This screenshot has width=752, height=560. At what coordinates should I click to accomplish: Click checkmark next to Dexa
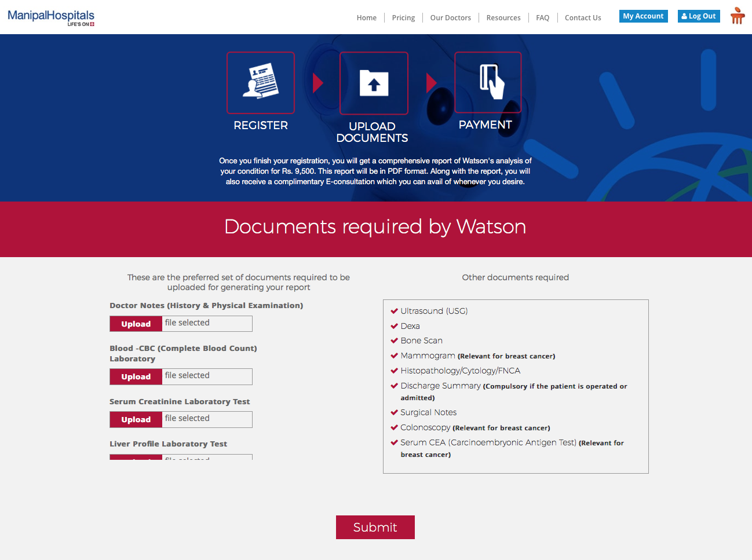click(395, 326)
